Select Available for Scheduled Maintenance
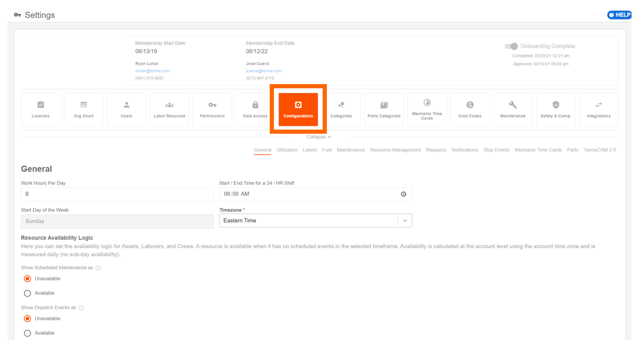The height and width of the screenshot is (358, 644). click(28, 293)
